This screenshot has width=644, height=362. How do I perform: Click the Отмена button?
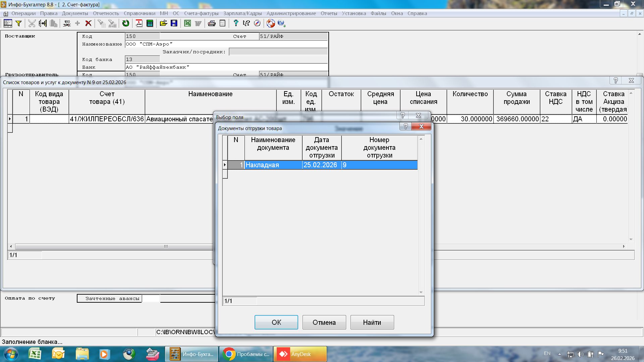[x=324, y=322]
